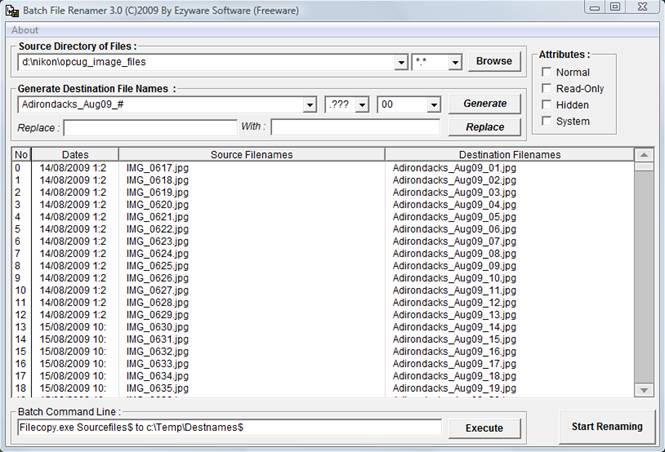The image size is (665, 452).
Task: Select source file IMG_0631.jpg
Action: pos(157,339)
